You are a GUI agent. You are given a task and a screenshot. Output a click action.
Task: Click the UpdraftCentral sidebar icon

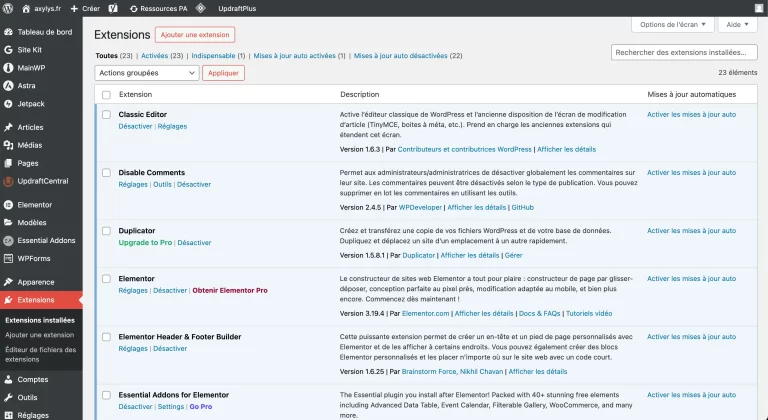8,181
